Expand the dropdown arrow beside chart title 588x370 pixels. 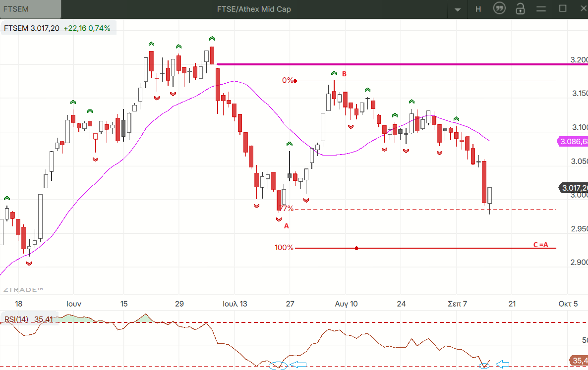(x=458, y=10)
